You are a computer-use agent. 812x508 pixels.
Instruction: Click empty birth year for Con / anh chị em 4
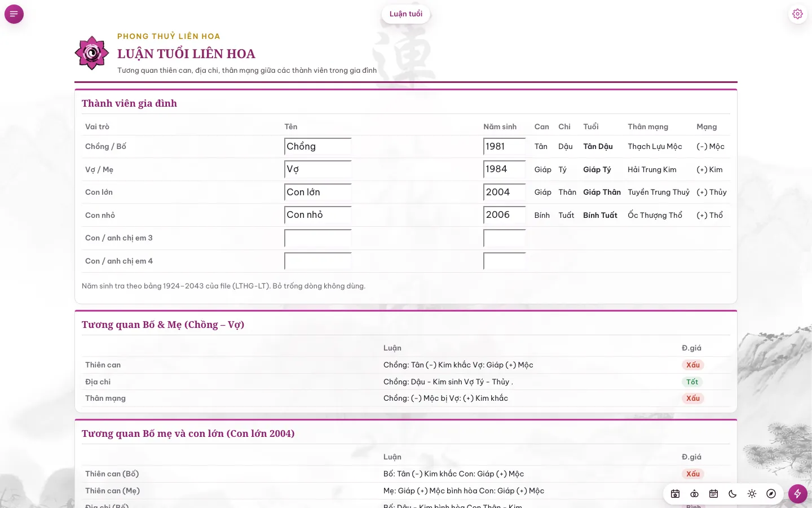click(505, 261)
